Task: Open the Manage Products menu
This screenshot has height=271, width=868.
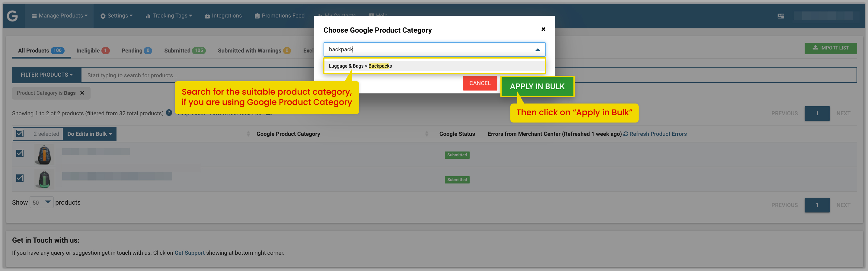Action: point(59,16)
